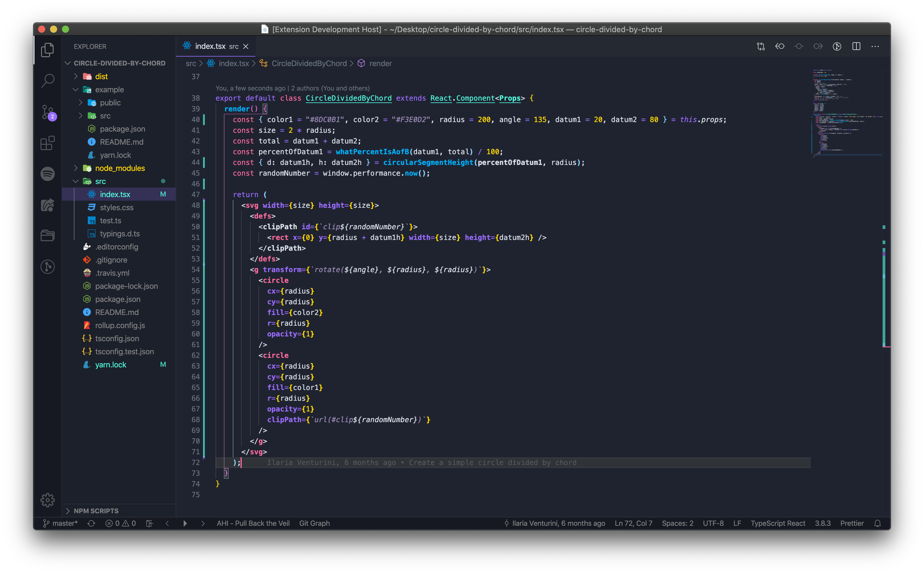924x574 pixels.
Task: Open the Search view in activity bar
Action: tap(47, 80)
